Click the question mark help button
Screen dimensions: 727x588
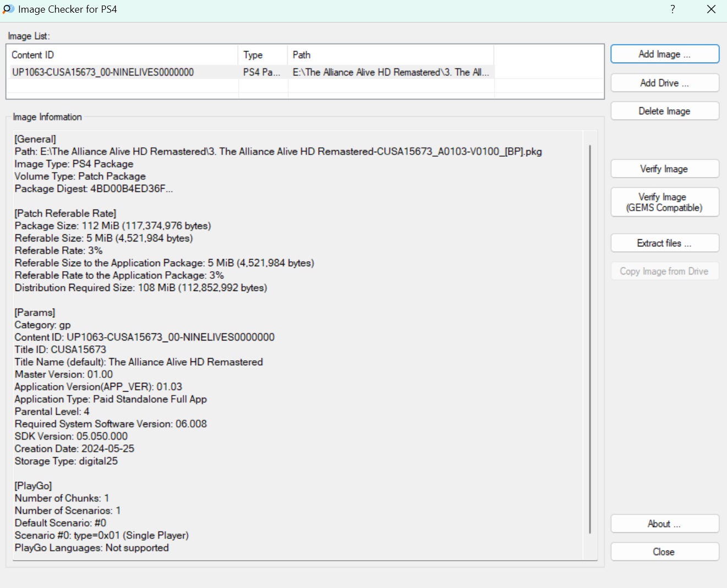[673, 9]
